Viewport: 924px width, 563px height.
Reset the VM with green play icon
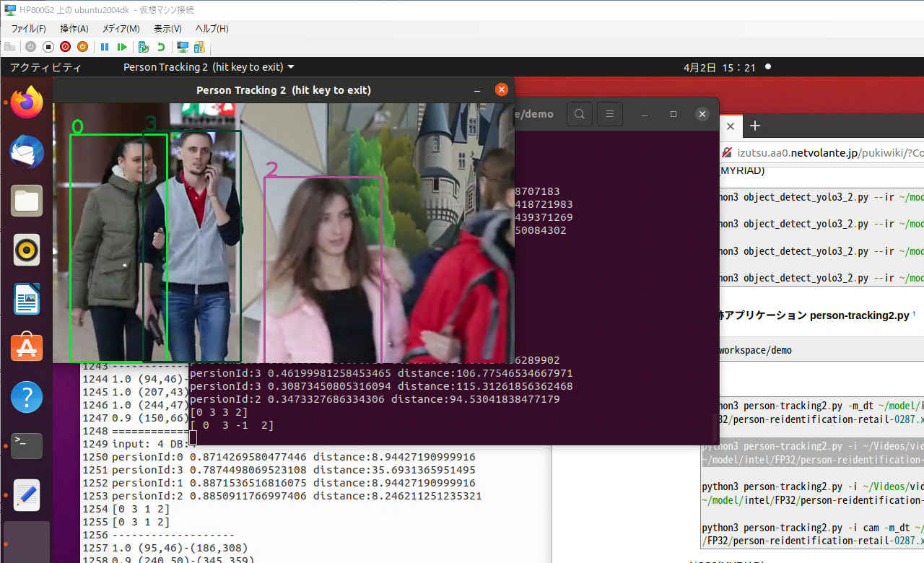point(122,47)
